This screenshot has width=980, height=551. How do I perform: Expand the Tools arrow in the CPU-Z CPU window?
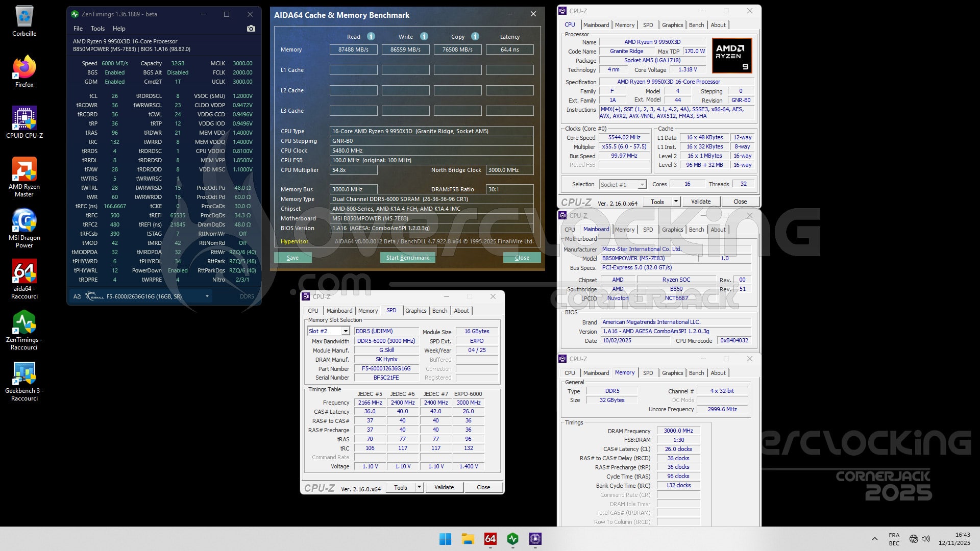pyautogui.click(x=676, y=202)
